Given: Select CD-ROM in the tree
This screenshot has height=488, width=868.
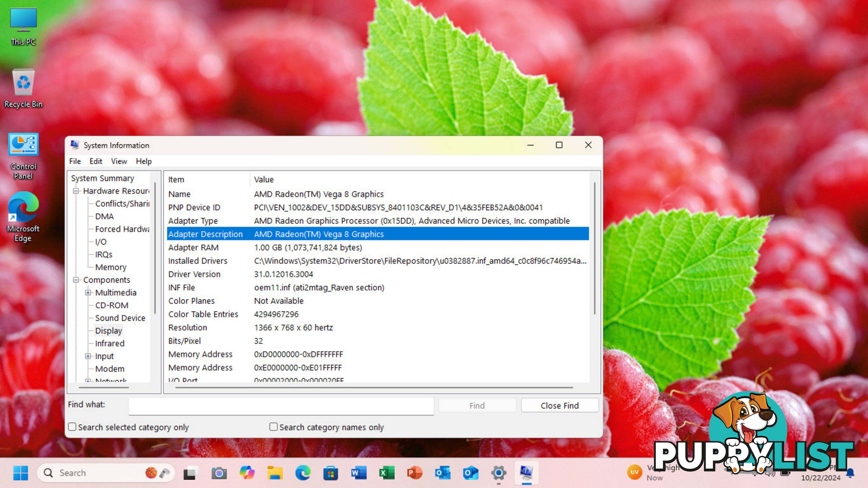Looking at the screenshot, I should click(x=112, y=305).
